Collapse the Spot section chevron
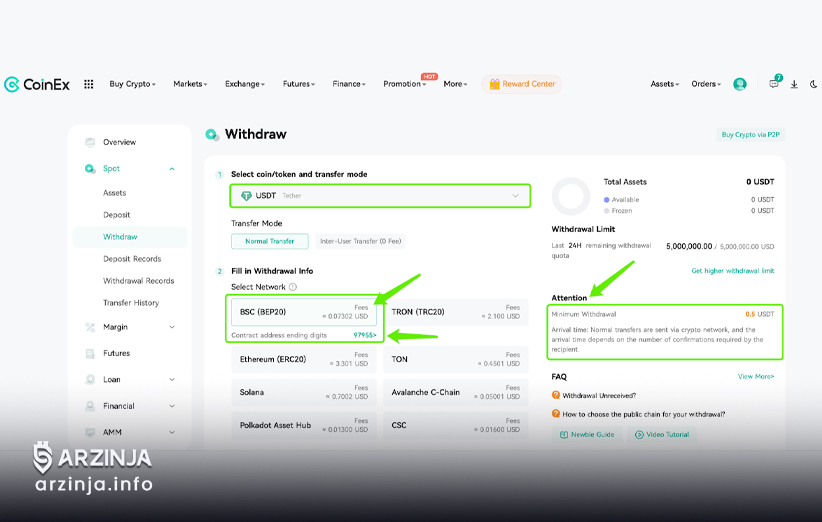This screenshot has width=822, height=522. (172, 169)
